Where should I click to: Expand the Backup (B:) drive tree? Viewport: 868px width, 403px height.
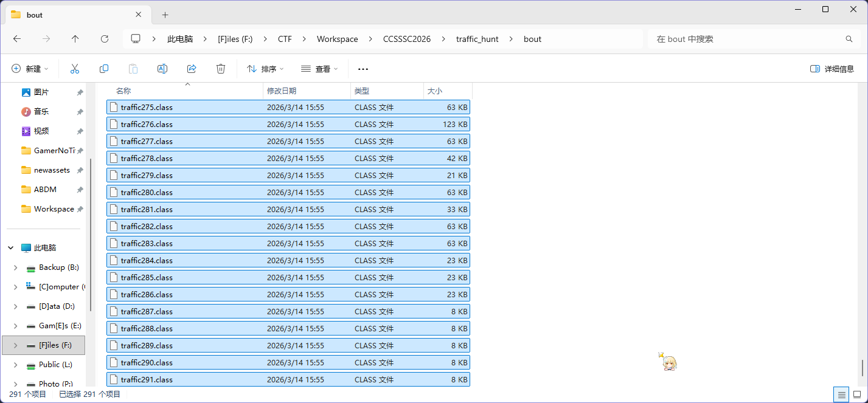pos(15,267)
